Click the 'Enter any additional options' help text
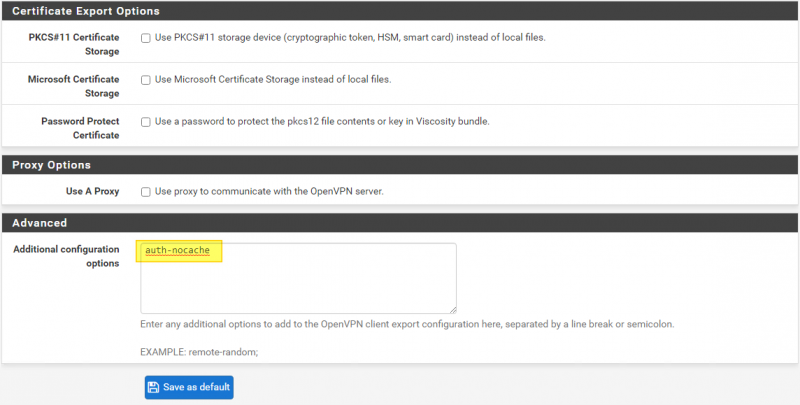Viewport: 800px width, 405px height. (x=407, y=324)
